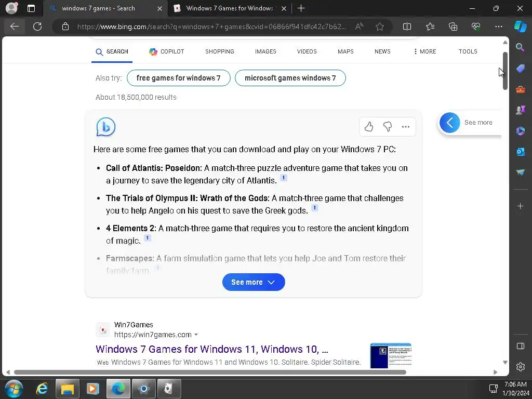532x399 pixels.
Task: Open Windows Media Player from taskbar
Action: (x=92, y=389)
